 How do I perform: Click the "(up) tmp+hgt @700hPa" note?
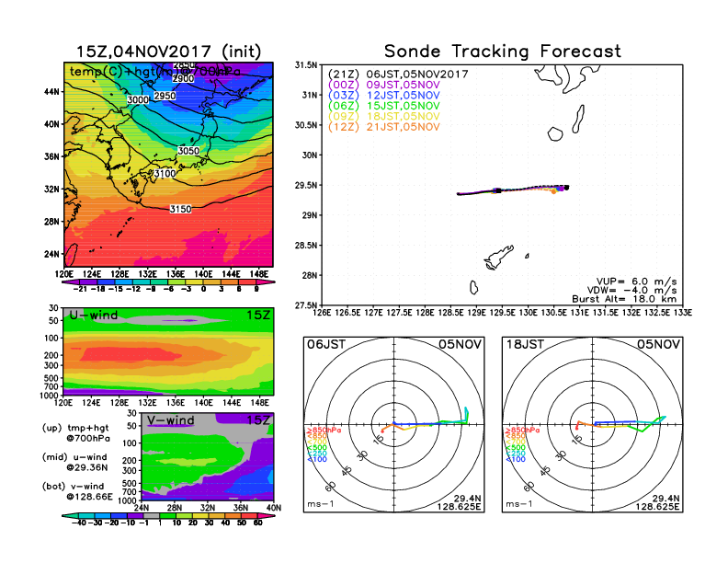75,433
